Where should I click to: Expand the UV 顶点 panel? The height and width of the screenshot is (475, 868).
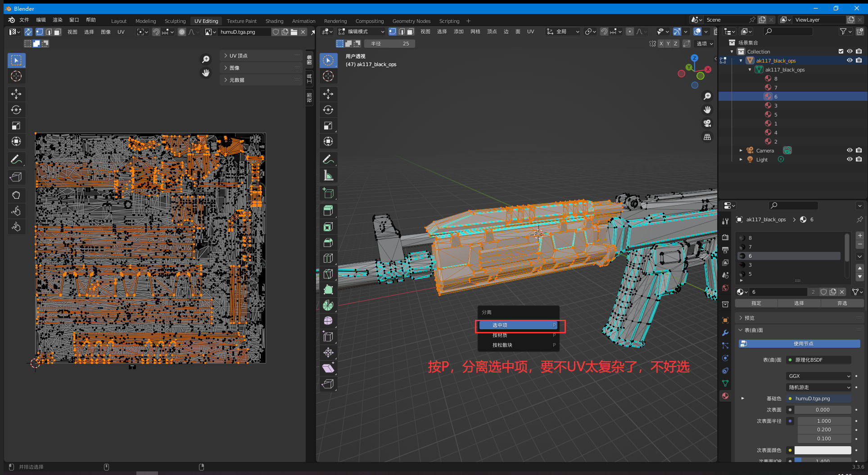(x=239, y=56)
